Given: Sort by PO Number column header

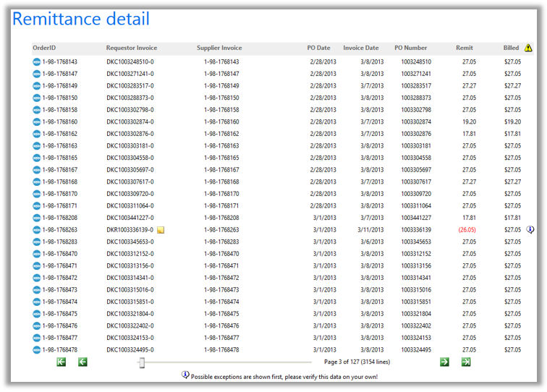Looking at the screenshot, I should pos(410,48).
